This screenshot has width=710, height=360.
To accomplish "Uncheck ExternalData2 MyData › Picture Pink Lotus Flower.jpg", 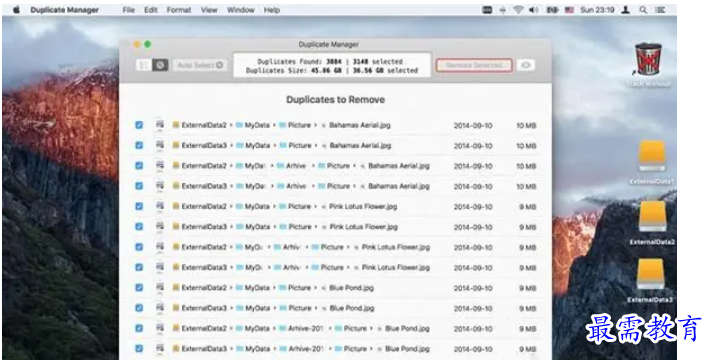I will click(139, 206).
